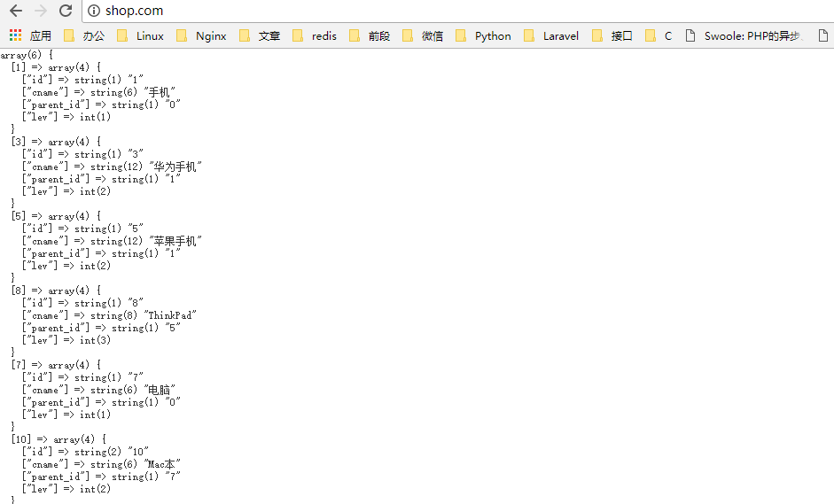Viewport: 834px width, 504px height.
Task: Show the 前段 bookmark folder contents
Action: pyautogui.click(x=370, y=35)
